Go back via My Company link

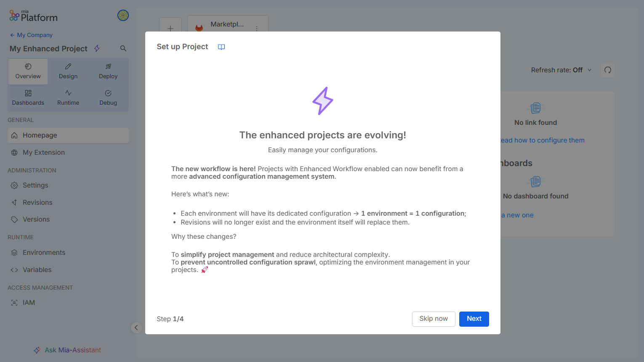coord(31,35)
